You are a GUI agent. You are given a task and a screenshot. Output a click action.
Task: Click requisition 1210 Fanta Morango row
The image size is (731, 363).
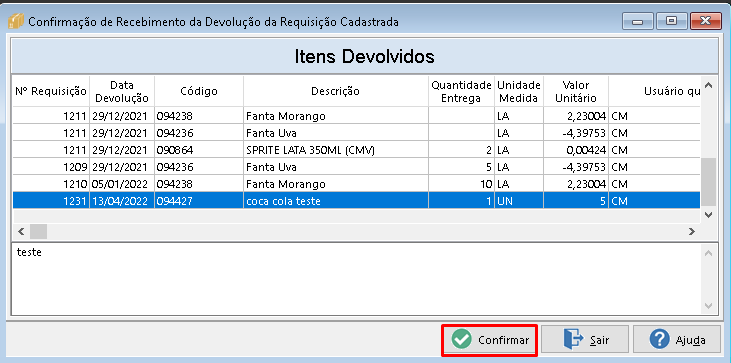(356, 184)
